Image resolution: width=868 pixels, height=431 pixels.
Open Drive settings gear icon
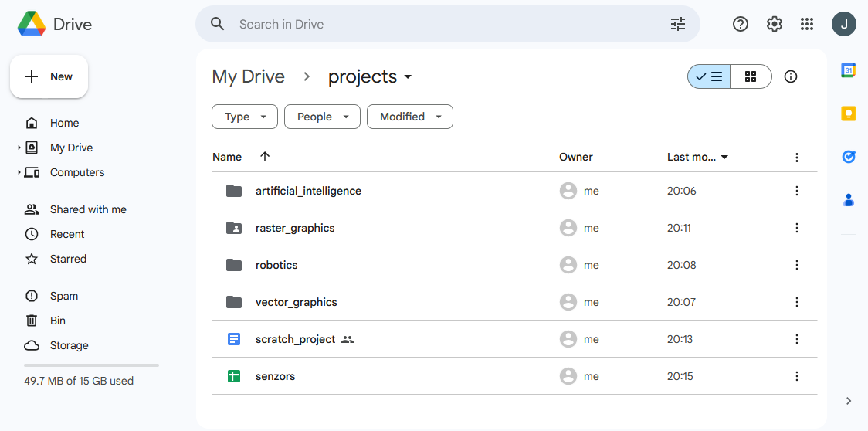point(774,24)
